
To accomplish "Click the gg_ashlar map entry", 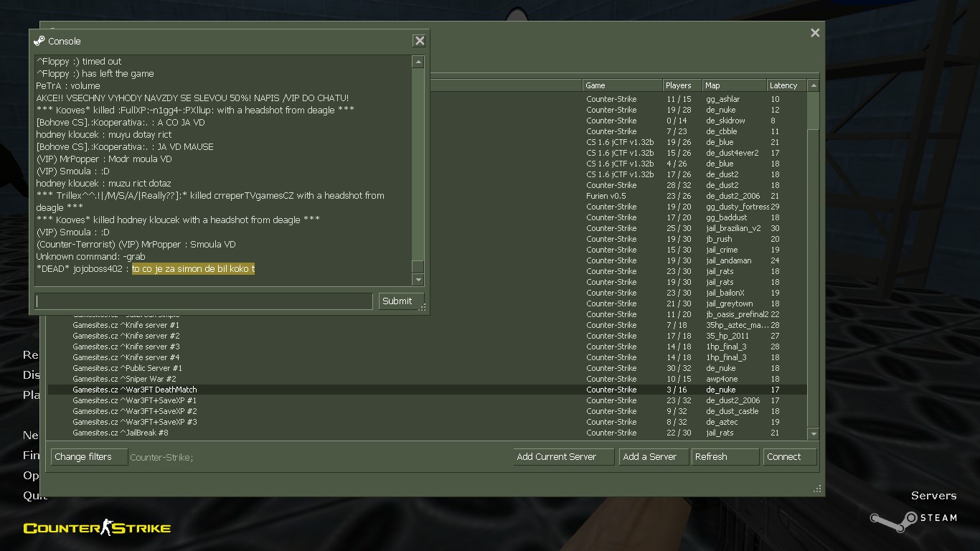I will pos(722,99).
